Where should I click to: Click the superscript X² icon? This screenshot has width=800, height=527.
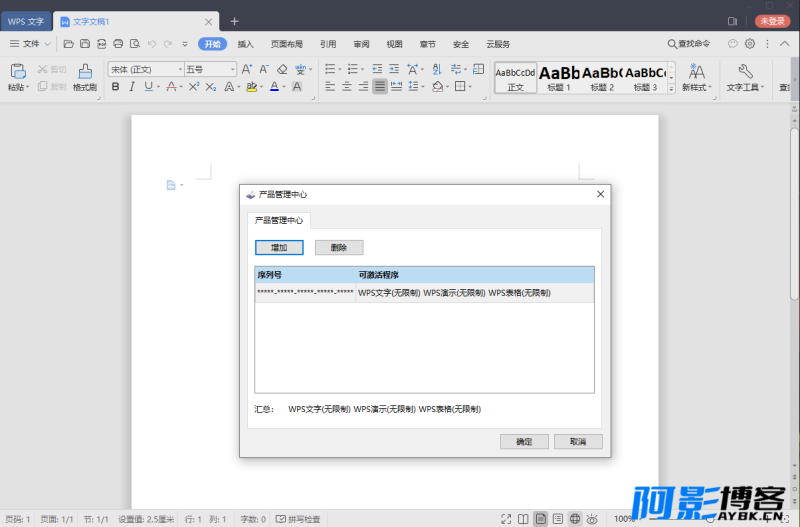(193, 87)
